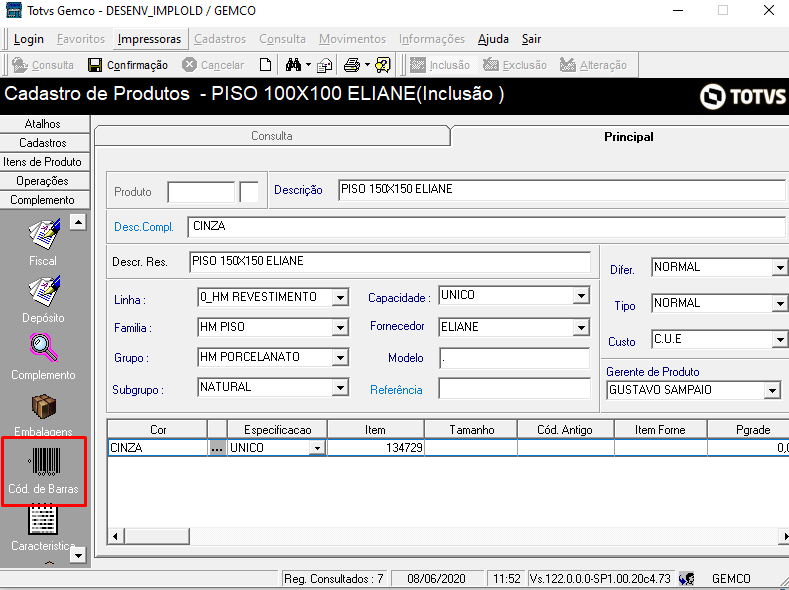Open the Login menu
The width and height of the screenshot is (789, 590).
point(29,39)
